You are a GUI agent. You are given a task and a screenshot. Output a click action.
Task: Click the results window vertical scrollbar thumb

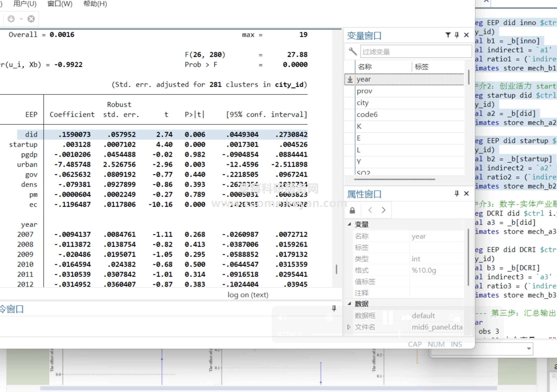[336, 269]
